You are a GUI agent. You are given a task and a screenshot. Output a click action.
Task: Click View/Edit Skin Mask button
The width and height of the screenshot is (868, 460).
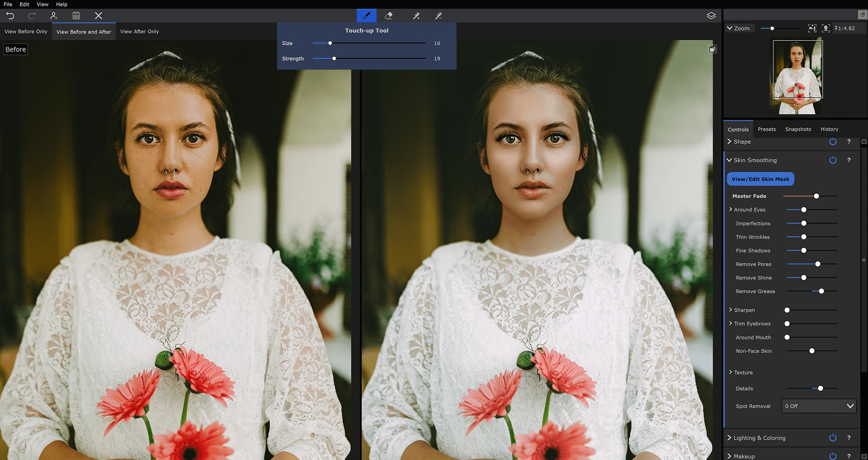click(760, 179)
